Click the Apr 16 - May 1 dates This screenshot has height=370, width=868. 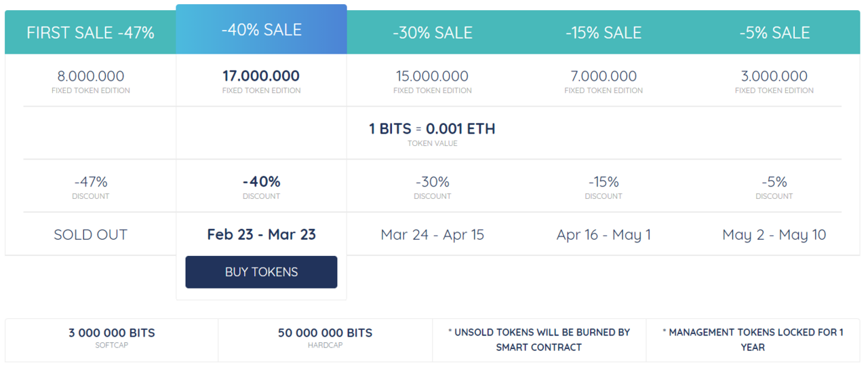(x=604, y=235)
